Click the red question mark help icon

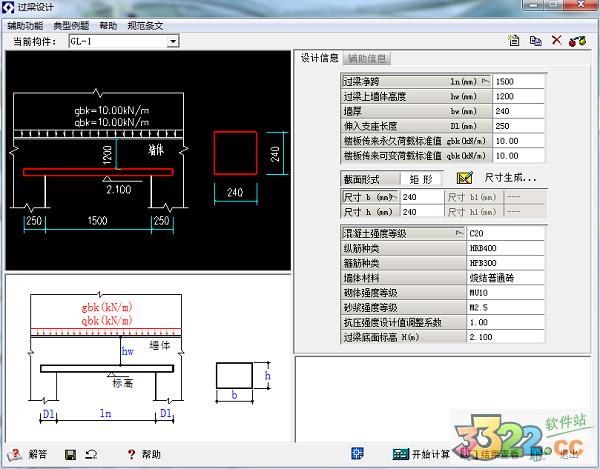click(131, 454)
